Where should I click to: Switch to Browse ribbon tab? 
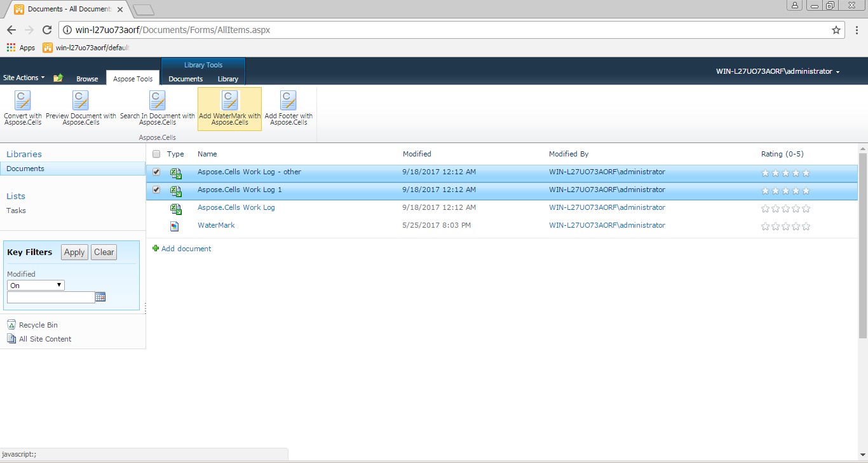click(87, 79)
